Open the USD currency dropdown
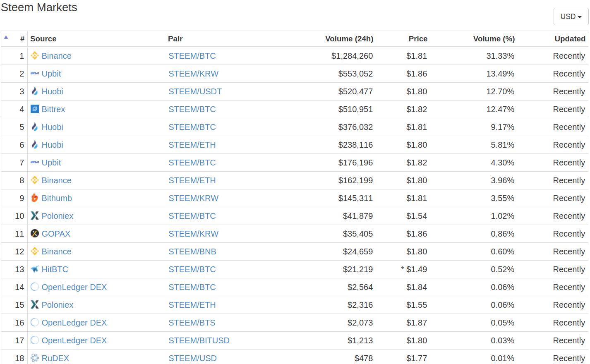The height and width of the screenshot is (364, 590). pyautogui.click(x=571, y=17)
